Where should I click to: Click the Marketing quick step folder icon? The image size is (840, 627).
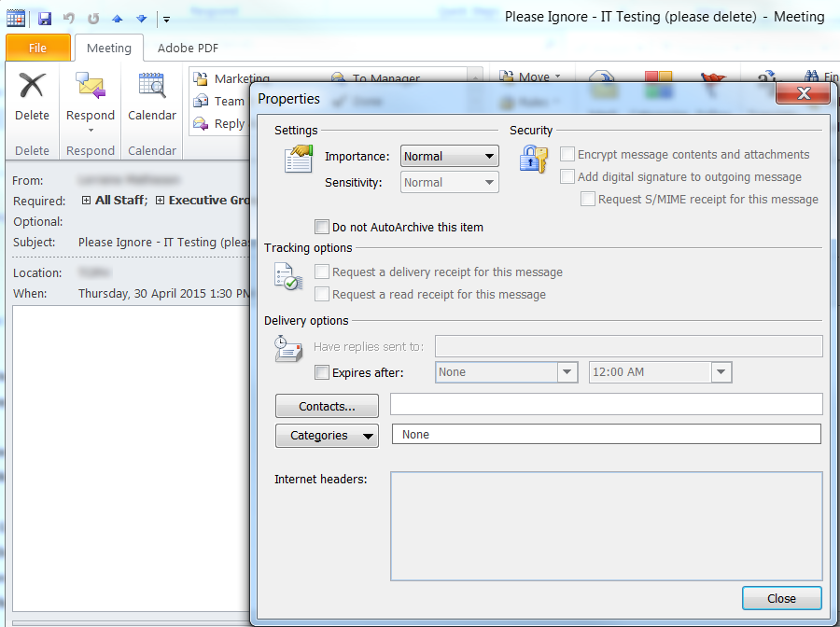201,79
